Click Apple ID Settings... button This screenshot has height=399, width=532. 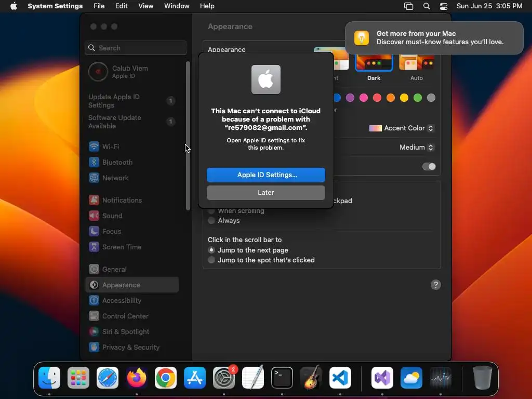tap(266, 175)
